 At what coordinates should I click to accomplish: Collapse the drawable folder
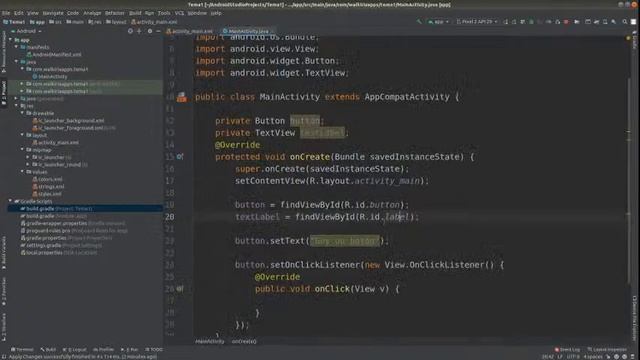click(x=22, y=113)
